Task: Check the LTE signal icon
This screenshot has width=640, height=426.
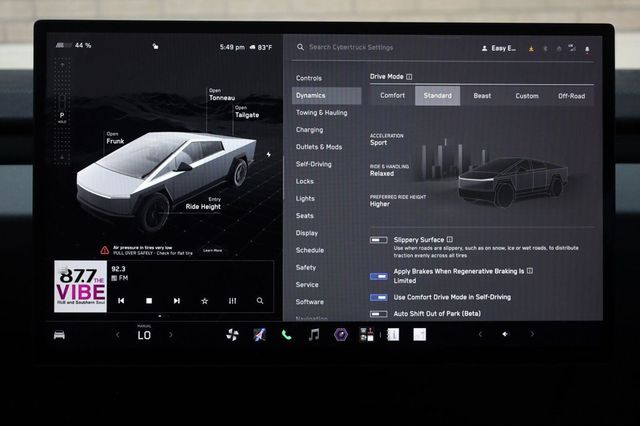Action: point(572,49)
